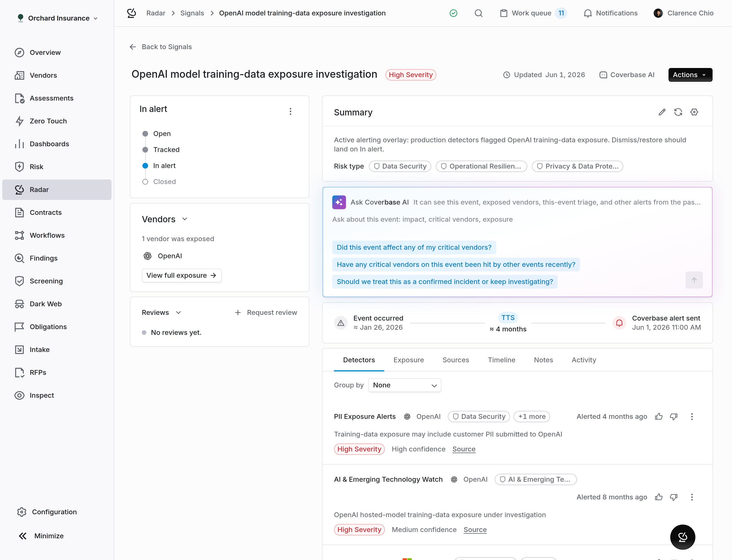Set status to Open
732x560 pixels.
(157, 134)
